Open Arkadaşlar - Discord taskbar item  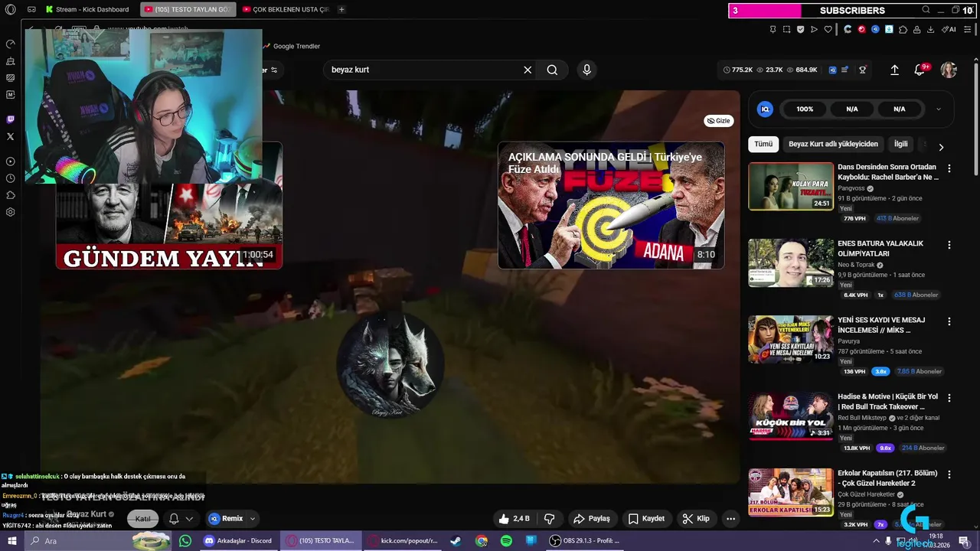click(238, 540)
